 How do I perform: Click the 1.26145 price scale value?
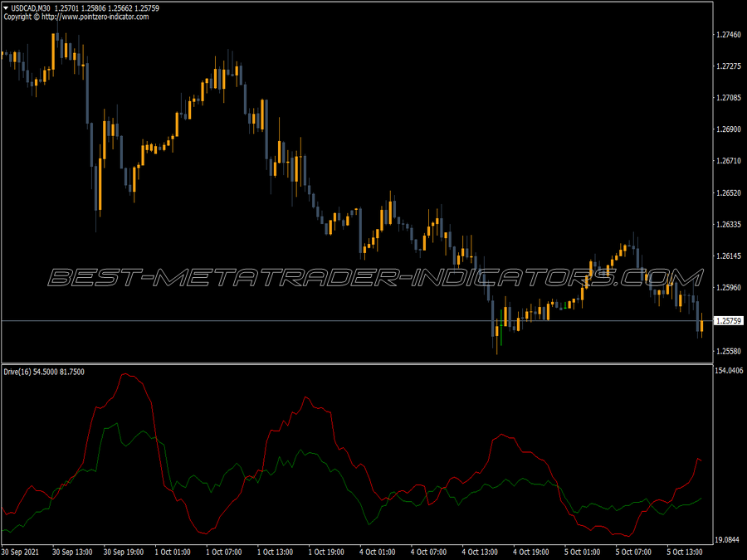729,256
